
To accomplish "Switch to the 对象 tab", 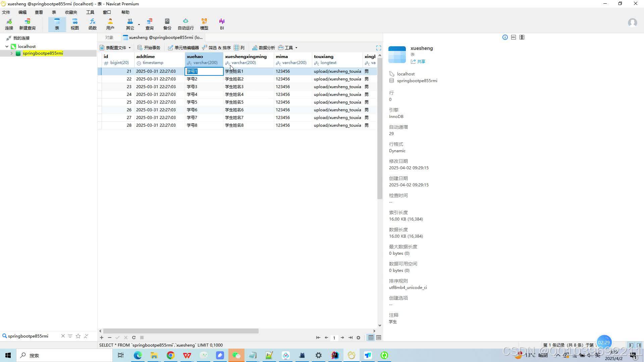I will 109,38.
